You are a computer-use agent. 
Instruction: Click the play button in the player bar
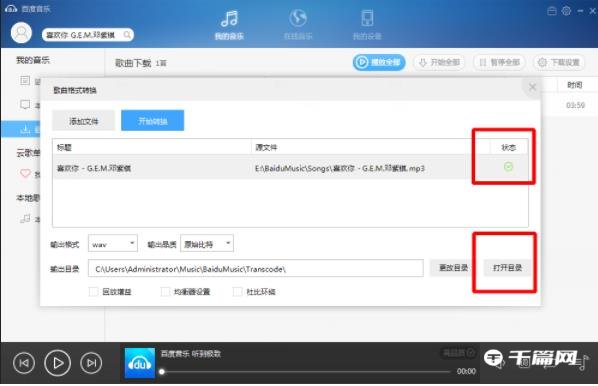[x=58, y=363]
